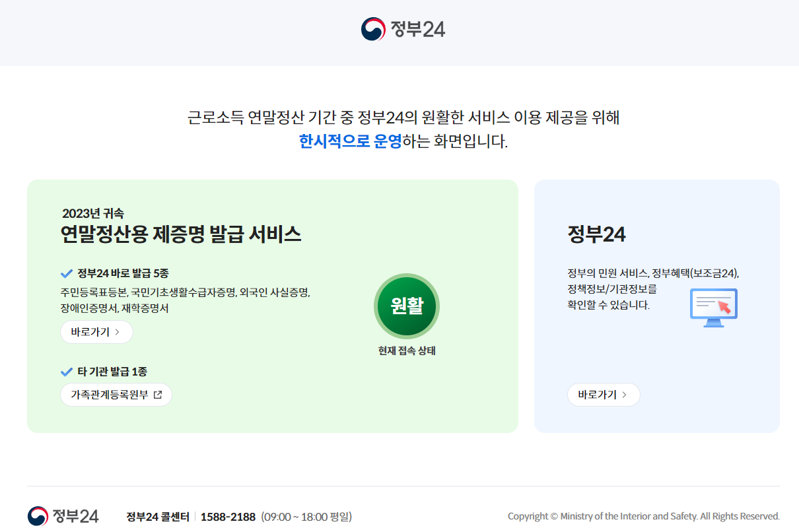
Task: Click the computer monitor illustration icon
Action: click(714, 308)
